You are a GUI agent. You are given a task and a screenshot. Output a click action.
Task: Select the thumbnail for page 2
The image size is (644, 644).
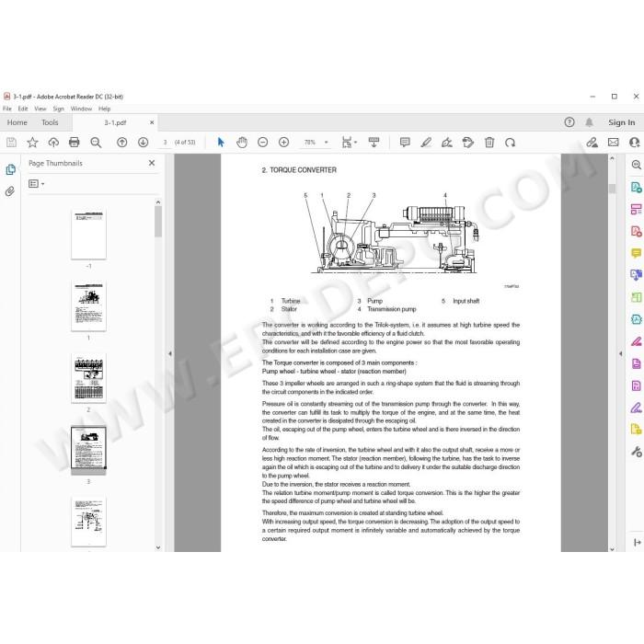pos(88,378)
